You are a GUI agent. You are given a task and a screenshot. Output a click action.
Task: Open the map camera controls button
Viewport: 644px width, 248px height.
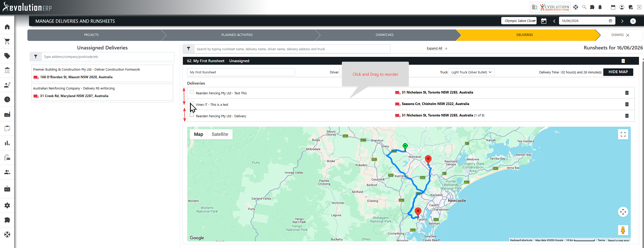click(x=623, y=212)
